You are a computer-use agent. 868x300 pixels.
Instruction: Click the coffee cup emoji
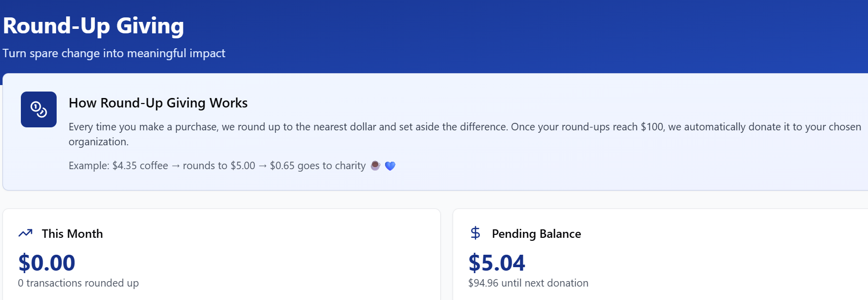click(376, 166)
